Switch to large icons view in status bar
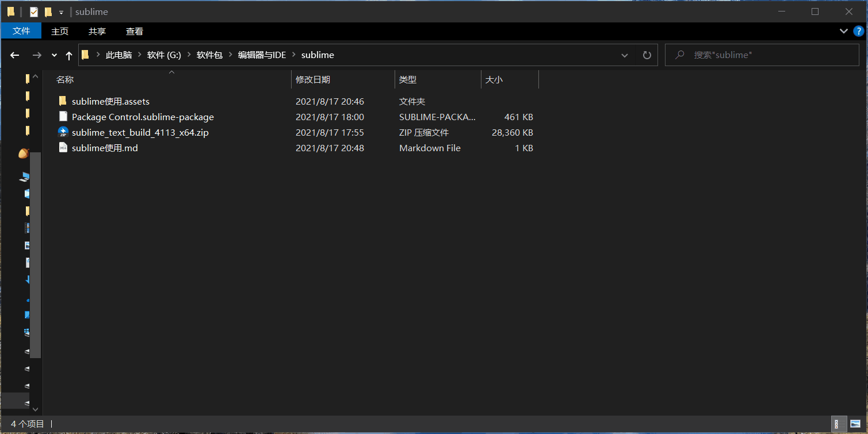Viewport: 868px width, 434px height. pos(855,424)
